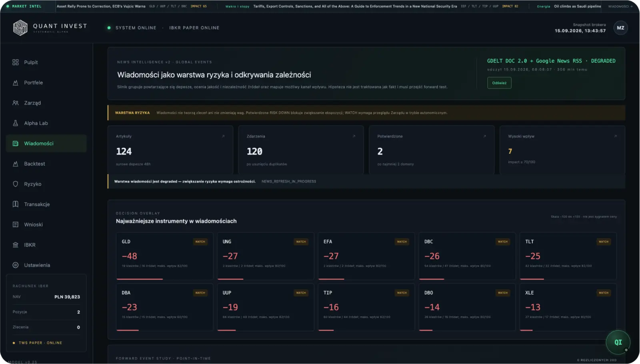
Task: Click the Zarząd people icon
Action: pos(16,103)
